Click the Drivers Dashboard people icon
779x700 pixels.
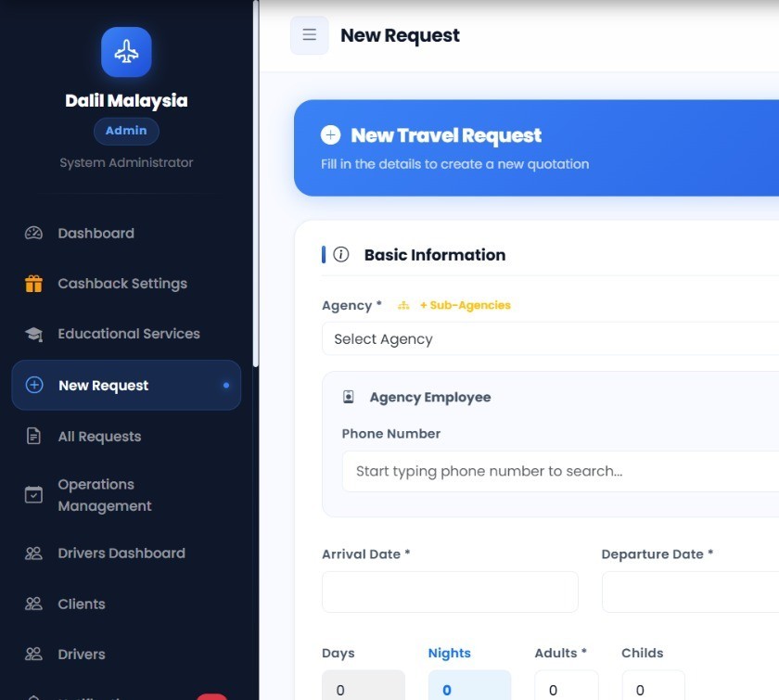[x=33, y=554]
